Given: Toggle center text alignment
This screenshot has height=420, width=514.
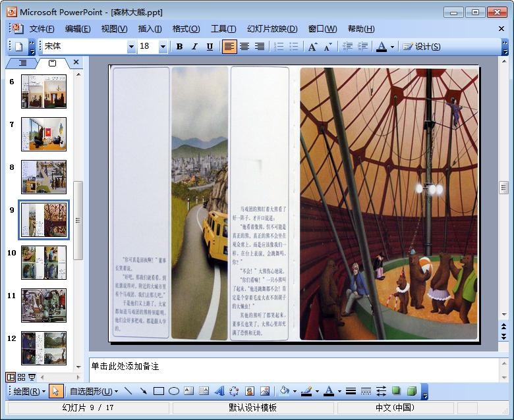Looking at the screenshot, I should [244, 47].
